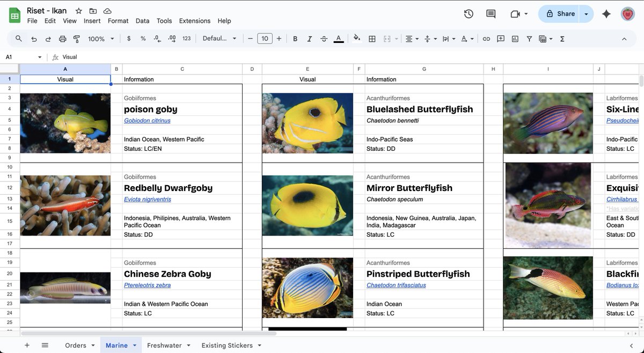Open the Data menu
The image size is (644, 353).
click(142, 21)
